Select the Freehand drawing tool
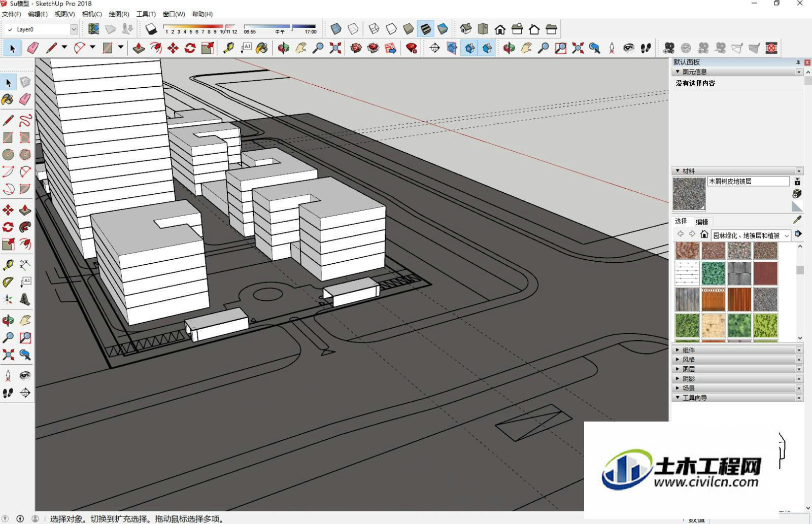The width and height of the screenshot is (812, 524). pos(25,120)
